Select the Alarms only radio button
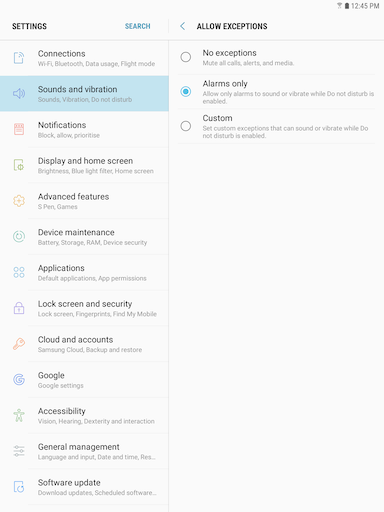Viewport: 384px width, 512px height. (186, 91)
